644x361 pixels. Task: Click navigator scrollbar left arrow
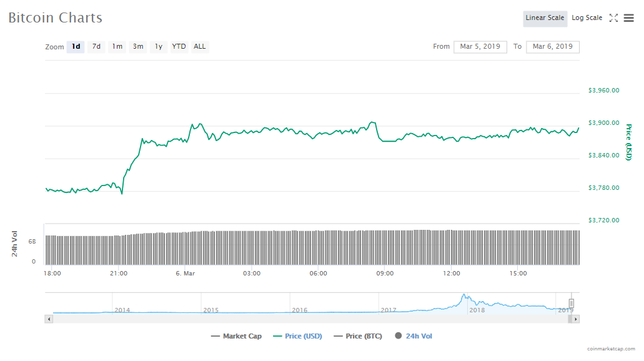click(49, 319)
